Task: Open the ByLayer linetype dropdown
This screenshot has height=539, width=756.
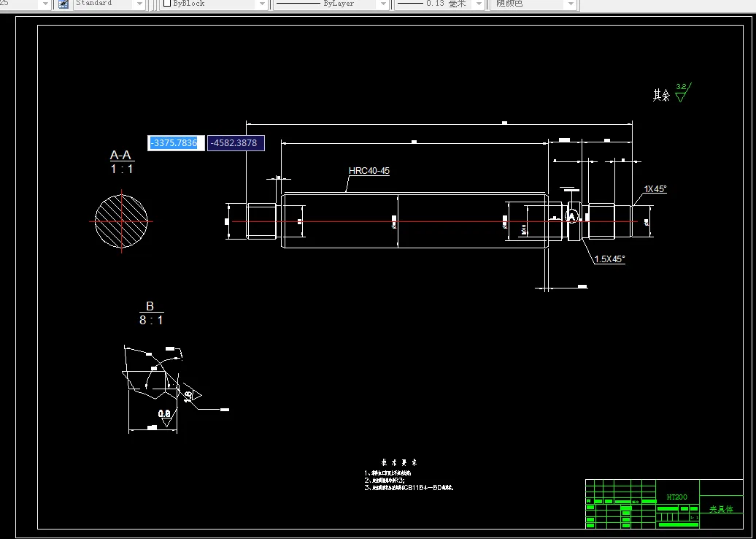Action: [331, 4]
